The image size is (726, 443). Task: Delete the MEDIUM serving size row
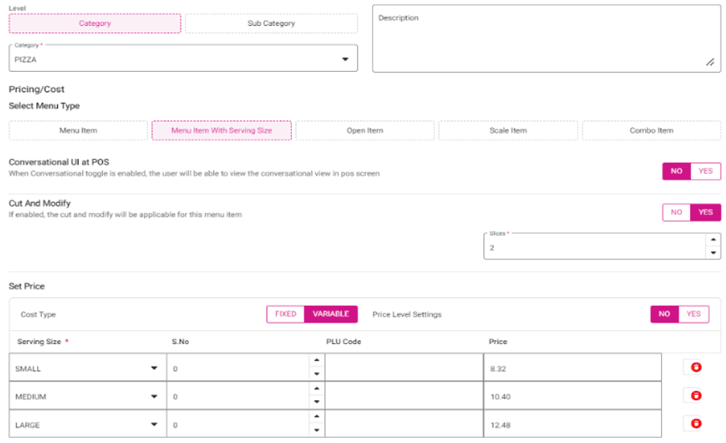(692, 396)
